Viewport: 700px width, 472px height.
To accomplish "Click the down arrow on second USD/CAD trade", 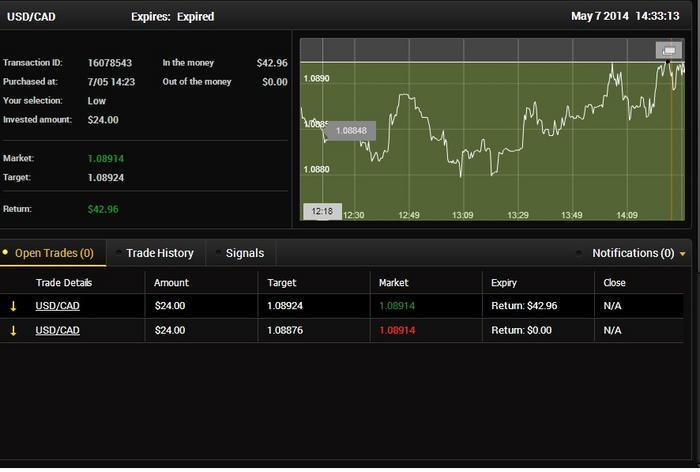I will click(x=13, y=330).
